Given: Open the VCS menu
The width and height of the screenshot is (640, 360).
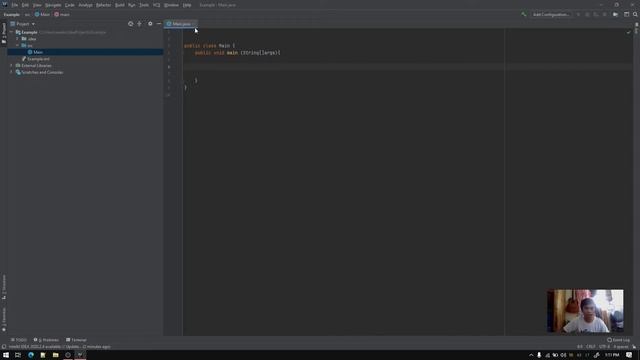Looking at the screenshot, I should coord(157,5).
